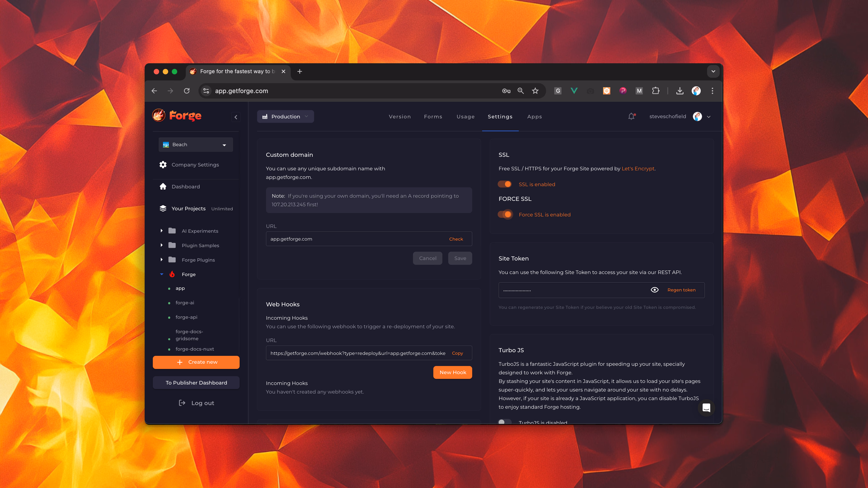Image resolution: width=868 pixels, height=488 pixels.
Task: Click the Your Projects layers icon
Action: coord(163,209)
